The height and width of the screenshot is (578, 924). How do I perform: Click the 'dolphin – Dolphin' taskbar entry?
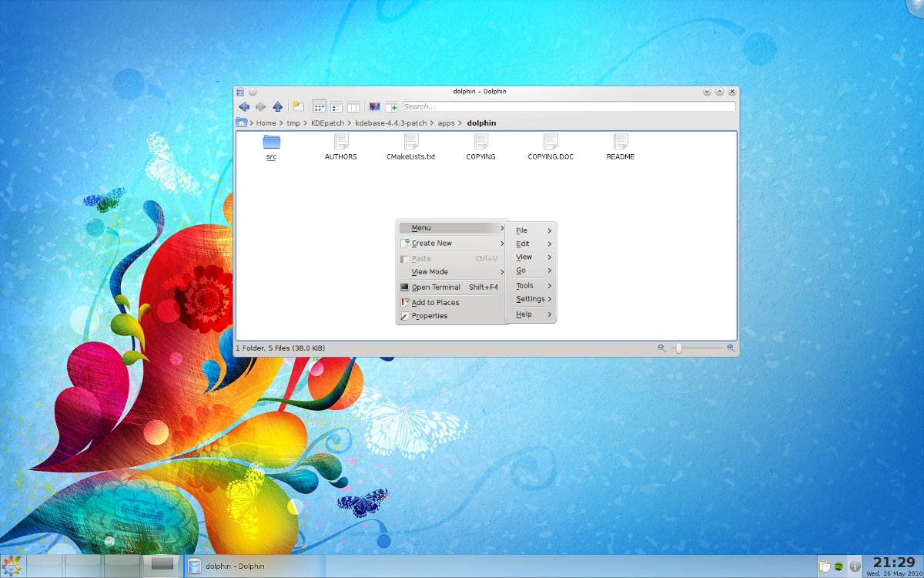pyautogui.click(x=255, y=566)
